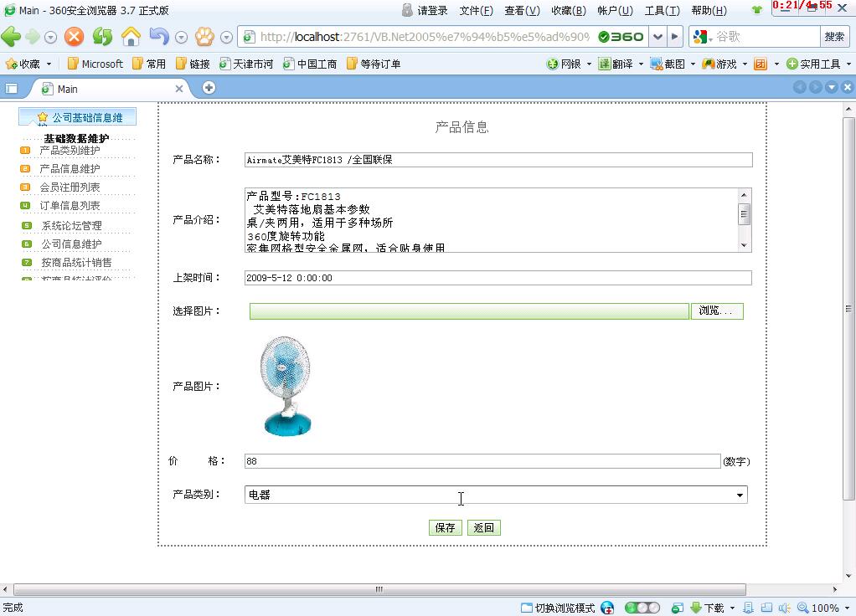Click the blue undo arrow icon
Viewport: 856px width, 616px height.
point(159,37)
